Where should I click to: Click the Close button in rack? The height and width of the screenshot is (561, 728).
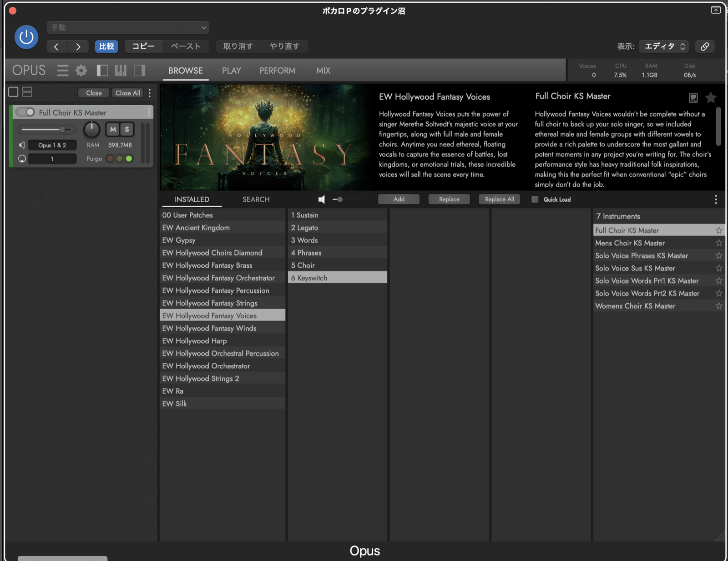pyautogui.click(x=94, y=93)
